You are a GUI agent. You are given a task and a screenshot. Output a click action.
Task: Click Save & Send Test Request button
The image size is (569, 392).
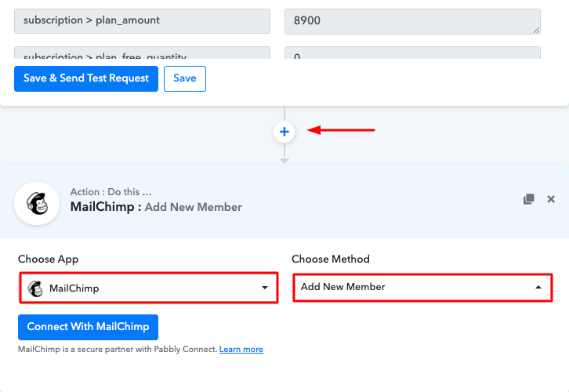click(x=86, y=78)
